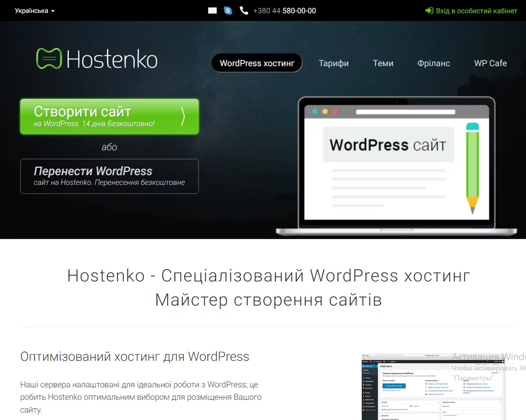Click the email envelope icon
Screen dimensions: 526x420
(212, 11)
